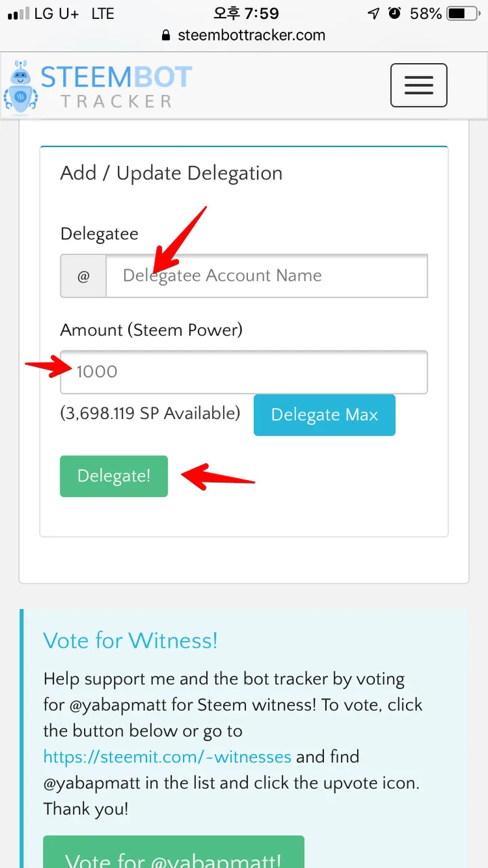Click the Vote for Witness! heading
The image size is (488, 868).
(131, 640)
